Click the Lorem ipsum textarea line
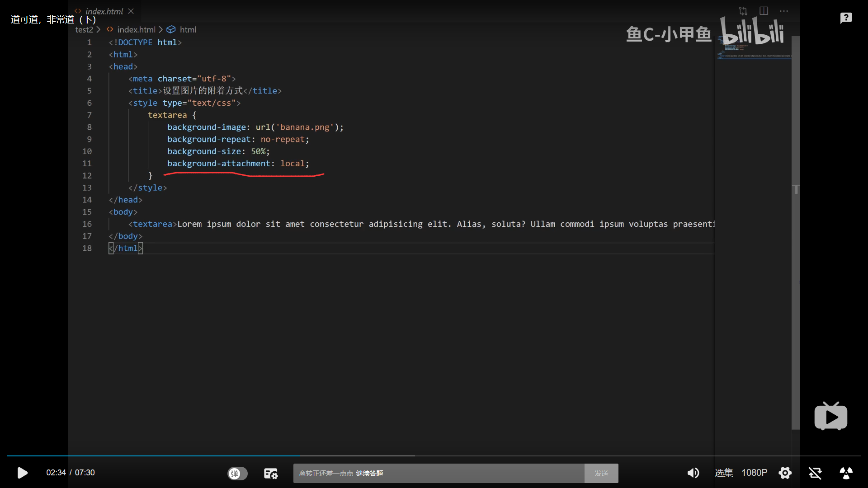The image size is (868, 488). pos(422,224)
